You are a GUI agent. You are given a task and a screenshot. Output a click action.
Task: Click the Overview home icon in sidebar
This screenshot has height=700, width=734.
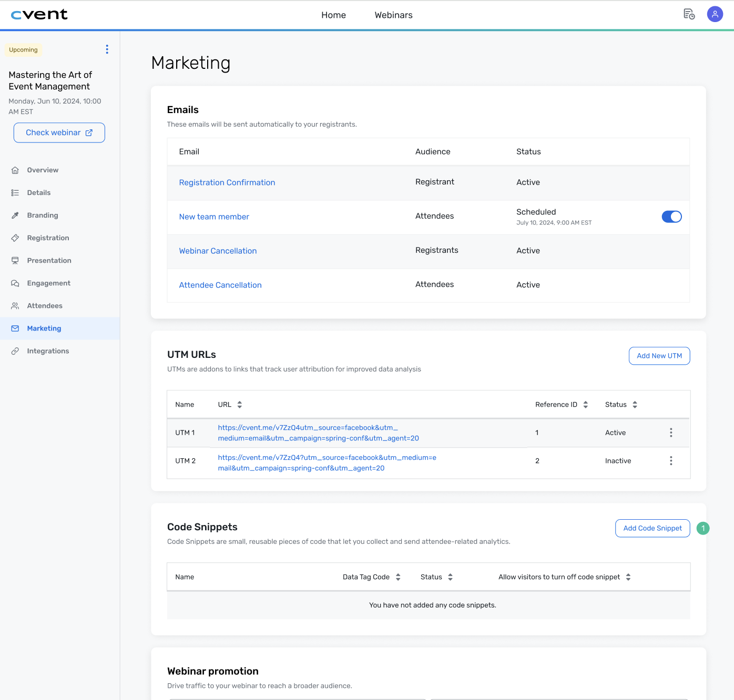pos(15,170)
